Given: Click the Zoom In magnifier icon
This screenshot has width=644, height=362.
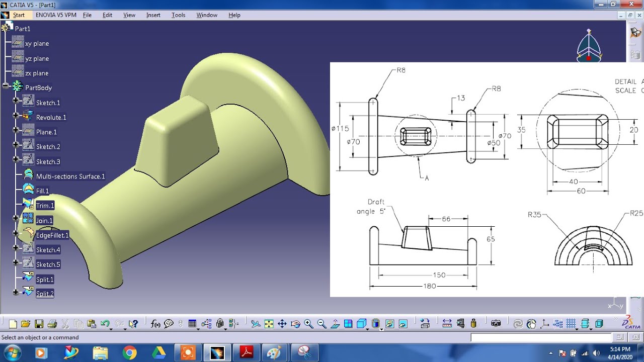Looking at the screenshot, I should (x=308, y=324).
